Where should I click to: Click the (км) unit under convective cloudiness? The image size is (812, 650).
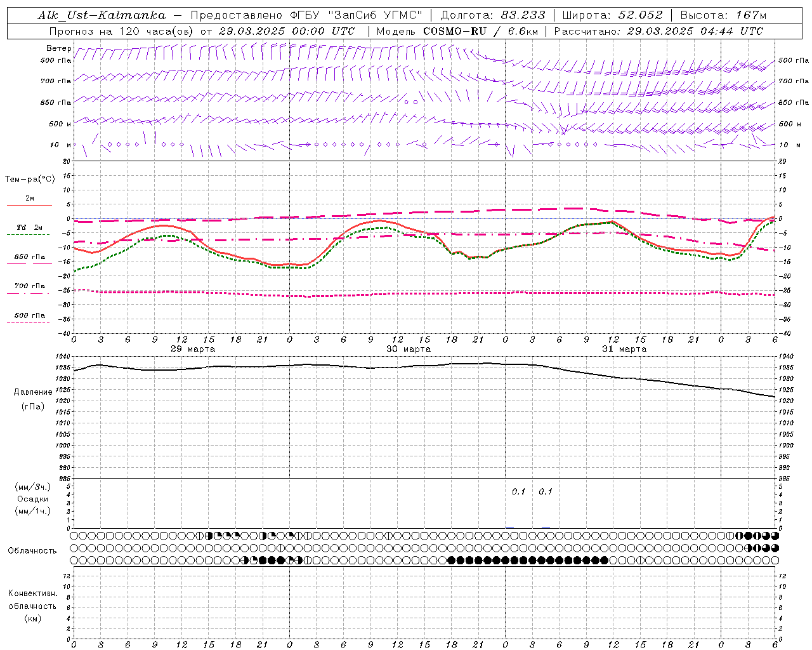click(33, 618)
